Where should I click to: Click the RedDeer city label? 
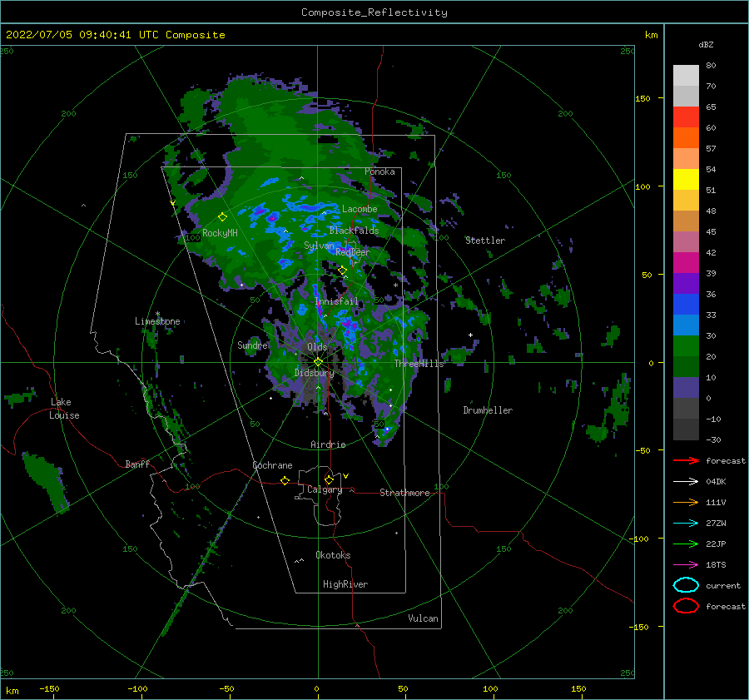(353, 252)
